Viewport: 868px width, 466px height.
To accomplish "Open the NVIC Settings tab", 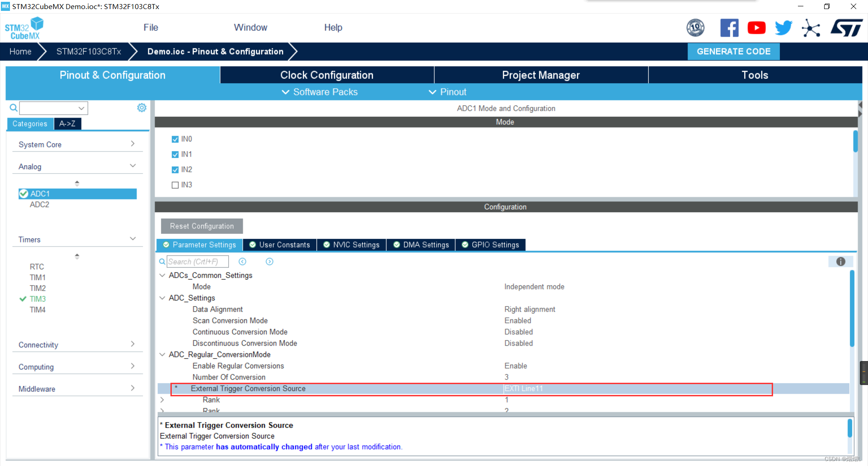I will click(352, 245).
